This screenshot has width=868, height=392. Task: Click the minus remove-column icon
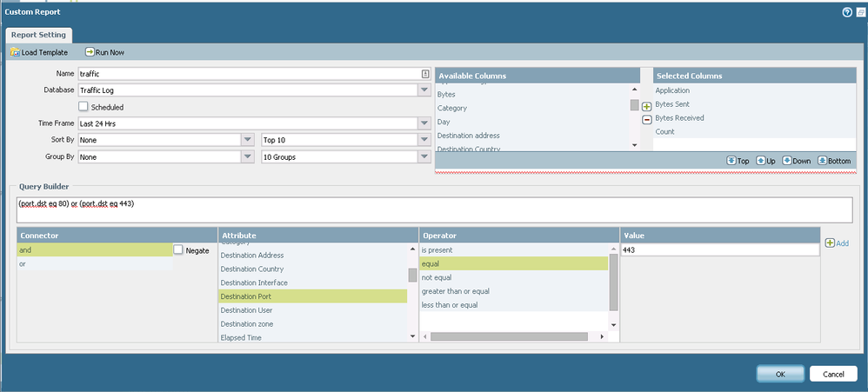[x=646, y=120]
